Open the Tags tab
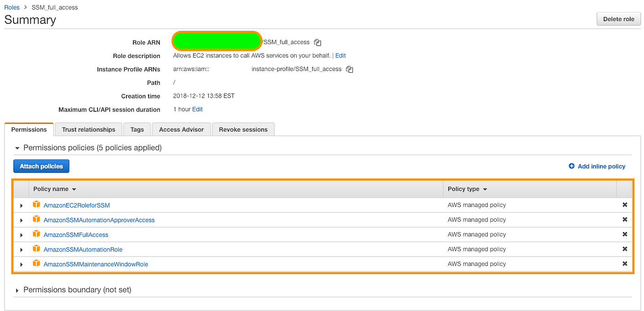 pos(137,130)
